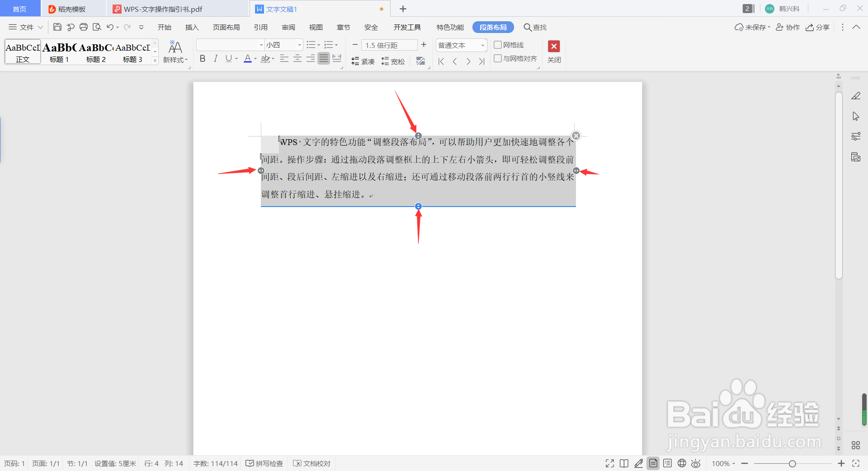Close paragraph layout with red 关闭
This screenshot has height=471, width=868.
[x=554, y=52]
